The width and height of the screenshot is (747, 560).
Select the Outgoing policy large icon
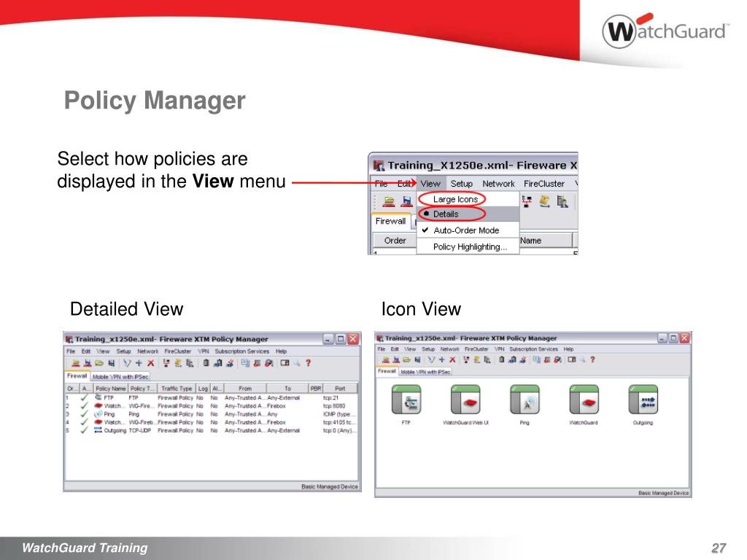[643, 400]
